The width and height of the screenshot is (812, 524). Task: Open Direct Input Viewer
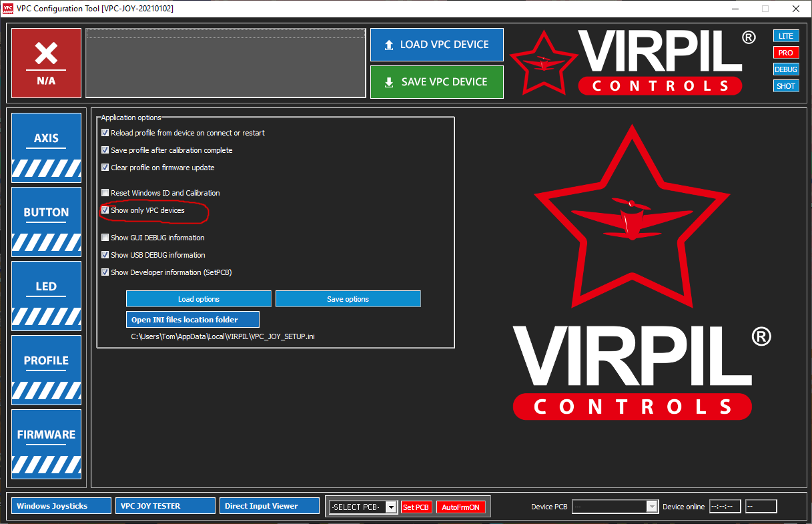[x=270, y=506]
